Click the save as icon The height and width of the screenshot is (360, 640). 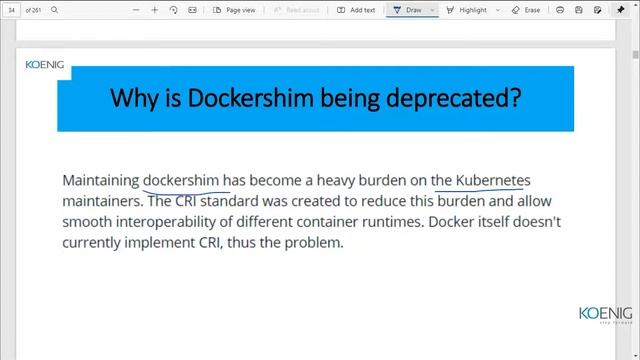[x=598, y=10]
